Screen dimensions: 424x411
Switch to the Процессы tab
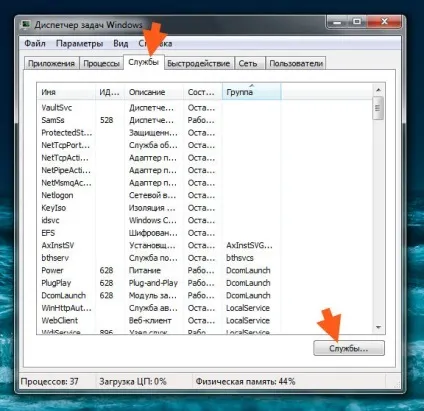(101, 63)
